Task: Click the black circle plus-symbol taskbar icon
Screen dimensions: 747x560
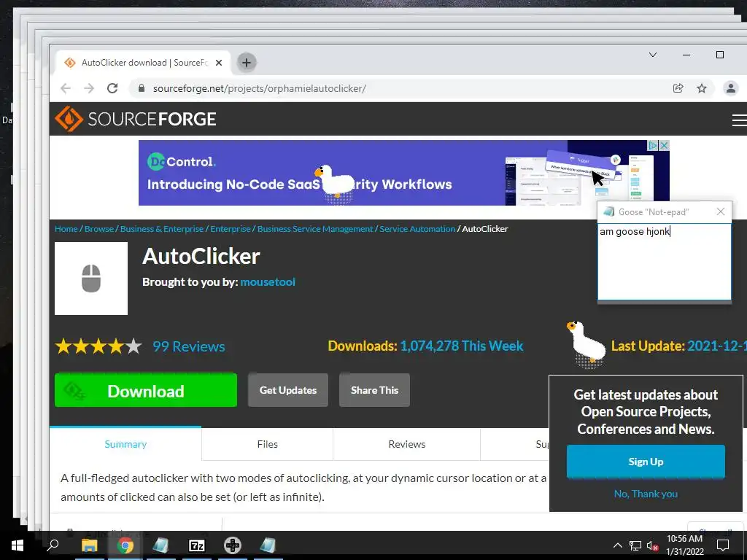Action: [x=233, y=545]
